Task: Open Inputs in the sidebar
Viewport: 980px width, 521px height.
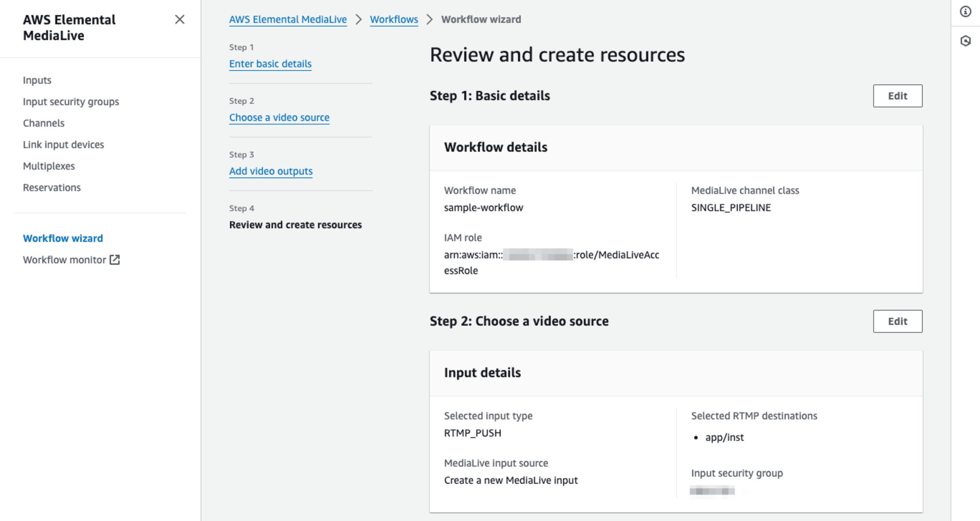Action: pos(37,80)
